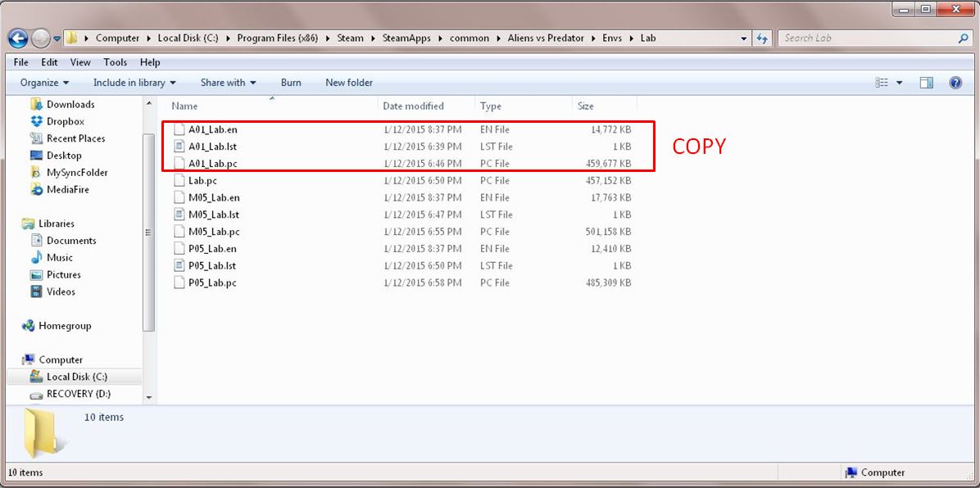
Task: Click the search magnifier icon
Action: tap(963, 38)
